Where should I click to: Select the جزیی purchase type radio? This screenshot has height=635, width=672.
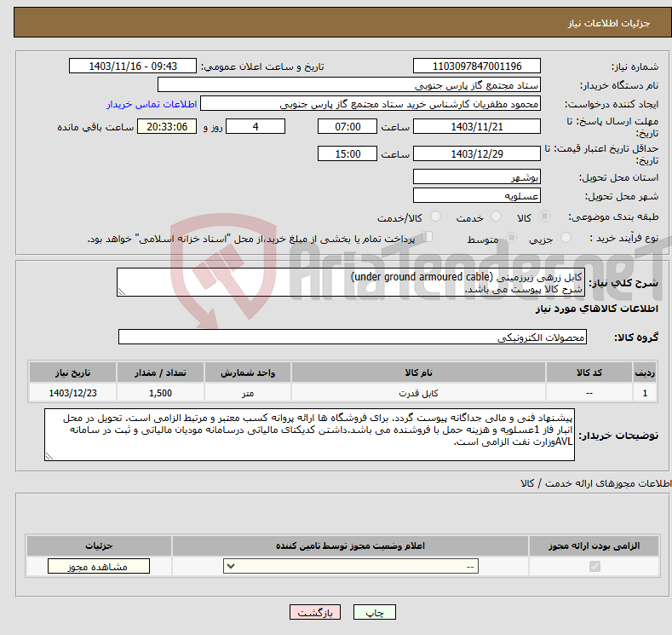click(566, 238)
